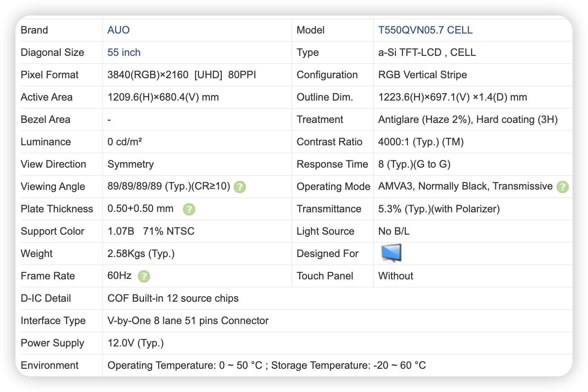Click help icon after Operating Mode value
This screenshot has height=392, width=588.
(562, 187)
